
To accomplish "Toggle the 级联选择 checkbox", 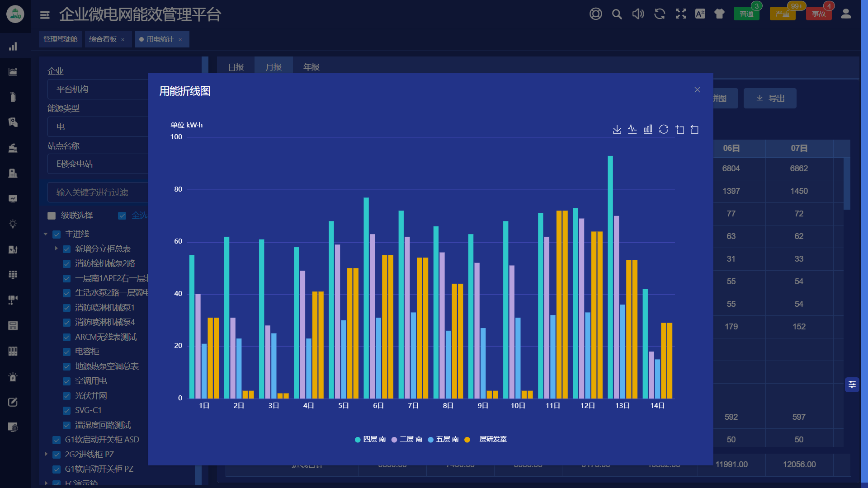I will 52,216.
